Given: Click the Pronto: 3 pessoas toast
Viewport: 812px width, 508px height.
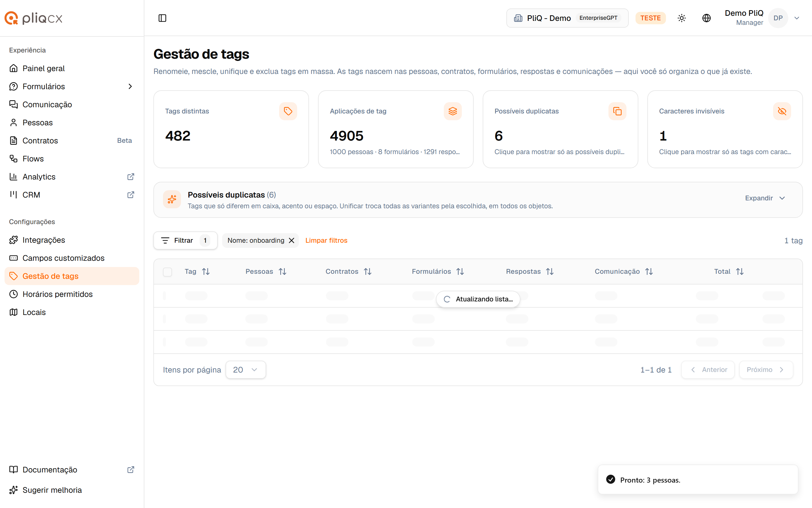Looking at the screenshot, I should coord(698,480).
